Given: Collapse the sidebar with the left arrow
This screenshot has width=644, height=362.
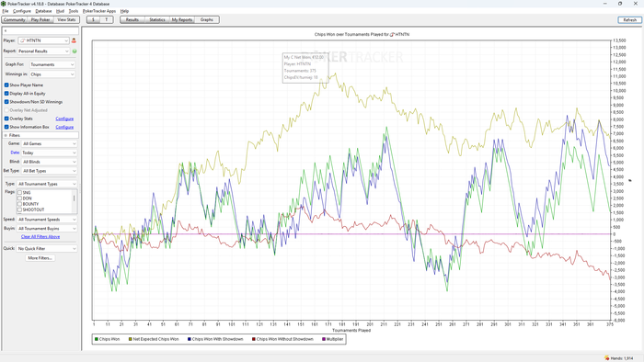Looking at the screenshot, I should (6, 30).
